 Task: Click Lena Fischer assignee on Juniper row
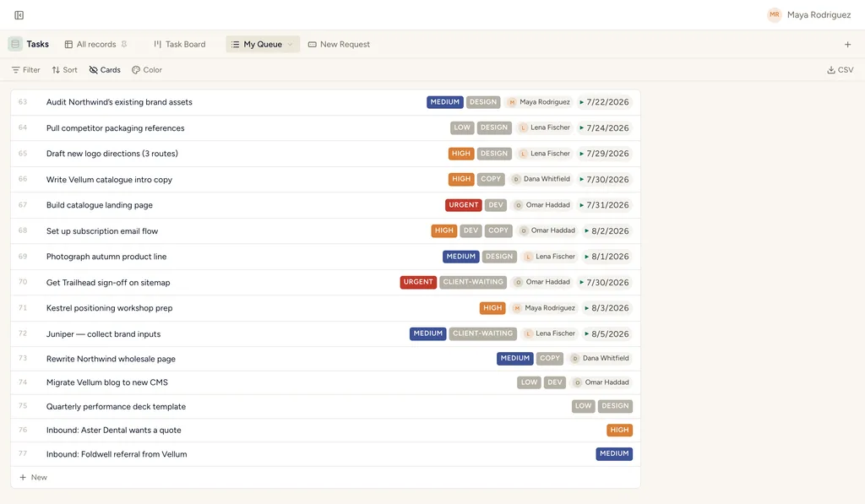[549, 333]
